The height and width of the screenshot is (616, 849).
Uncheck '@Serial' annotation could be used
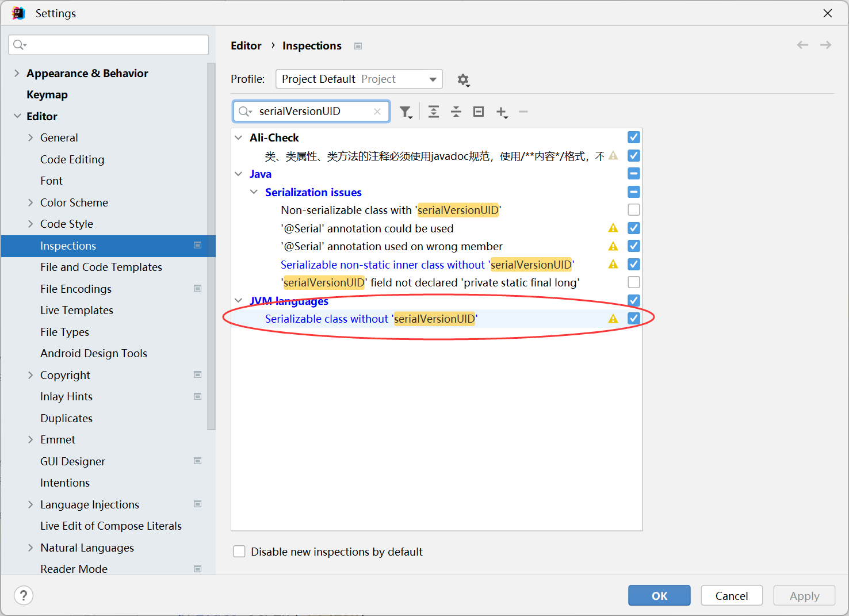[634, 228]
